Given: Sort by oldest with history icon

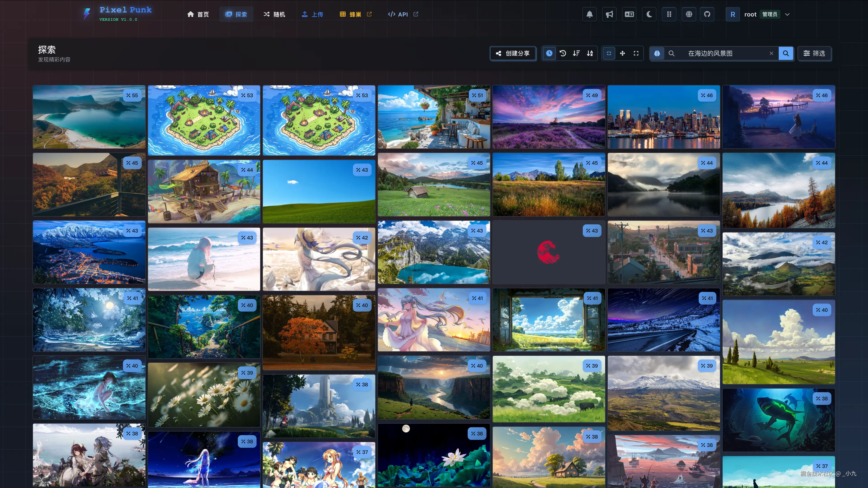Looking at the screenshot, I should [563, 53].
